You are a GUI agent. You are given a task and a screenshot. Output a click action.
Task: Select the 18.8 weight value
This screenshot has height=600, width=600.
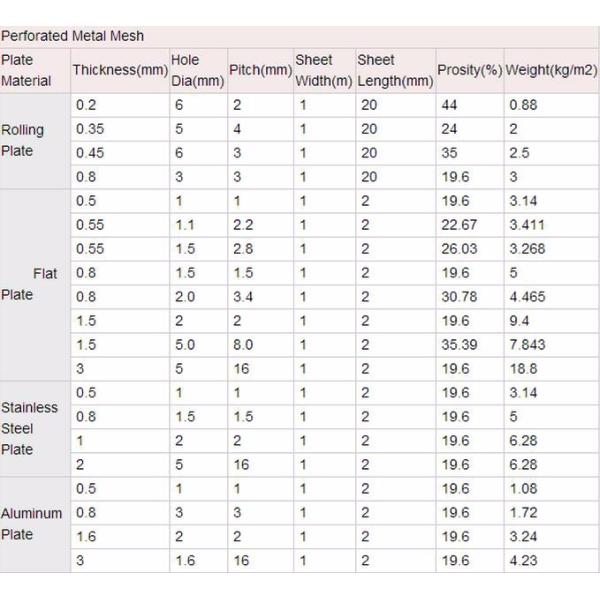point(522,369)
